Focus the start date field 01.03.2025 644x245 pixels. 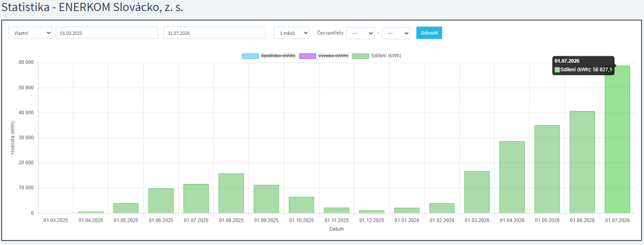(x=107, y=33)
